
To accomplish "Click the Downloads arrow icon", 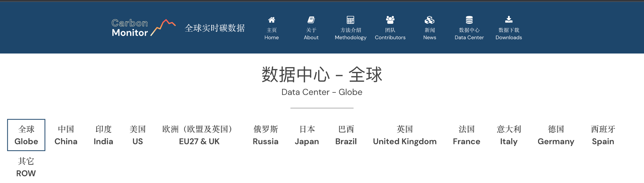I will point(509,20).
